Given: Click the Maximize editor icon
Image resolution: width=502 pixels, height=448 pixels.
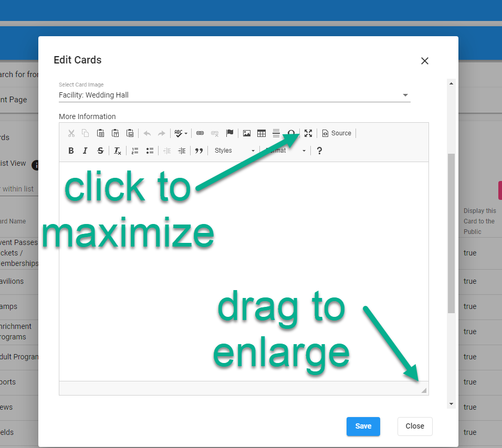Looking at the screenshot, I should pos(308,133).
